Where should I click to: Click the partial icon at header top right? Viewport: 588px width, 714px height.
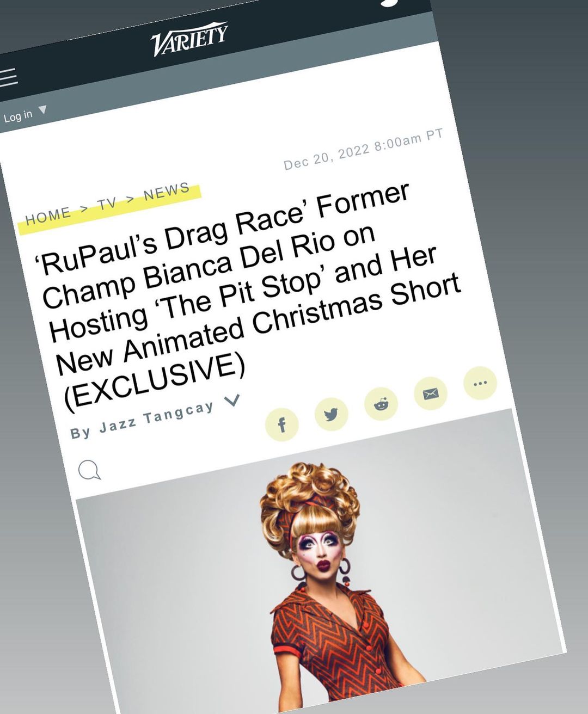[389, 2]
